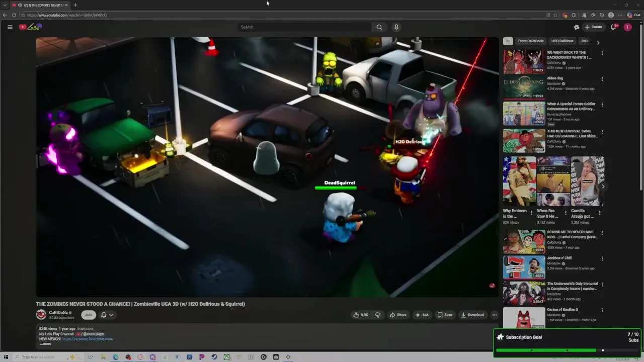Close the YouTube browser tab
The width and height of the screenshot is (644, 362).
66,5
